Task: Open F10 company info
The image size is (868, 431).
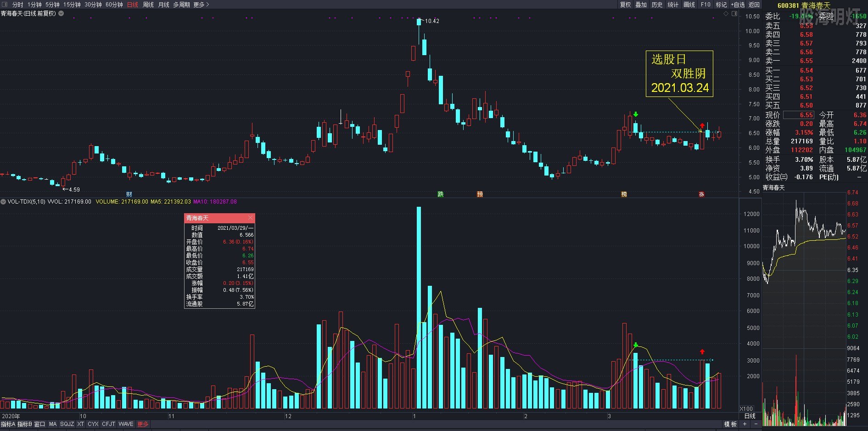Action: coord(706,5)
